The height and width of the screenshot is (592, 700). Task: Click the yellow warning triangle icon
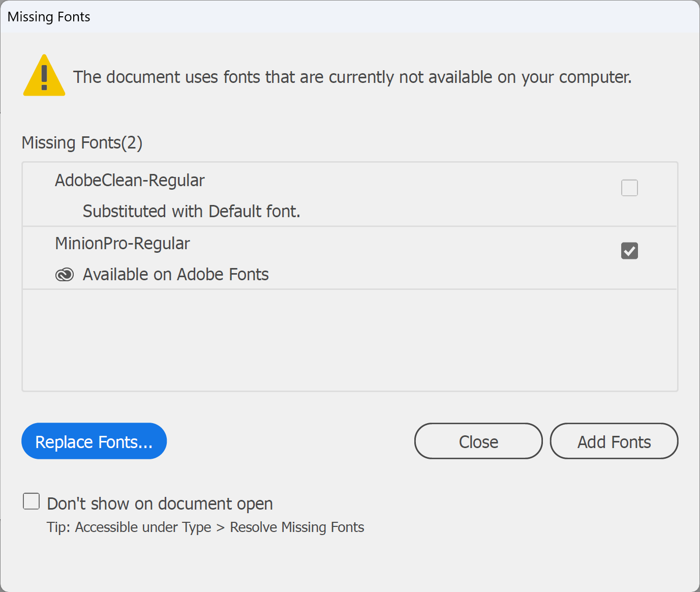coord(44,75)
